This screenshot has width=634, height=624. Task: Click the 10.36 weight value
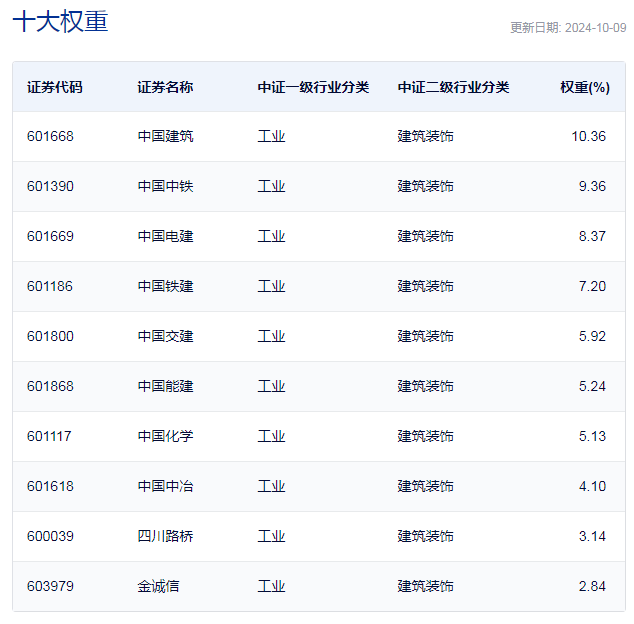pyautogui.click(x=588, y=136)
